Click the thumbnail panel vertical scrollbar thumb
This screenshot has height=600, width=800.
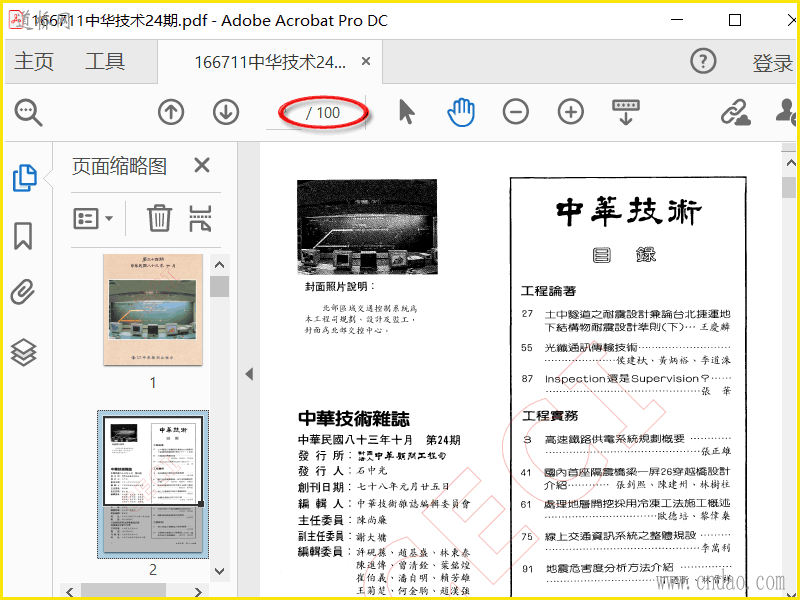point(219,286)
